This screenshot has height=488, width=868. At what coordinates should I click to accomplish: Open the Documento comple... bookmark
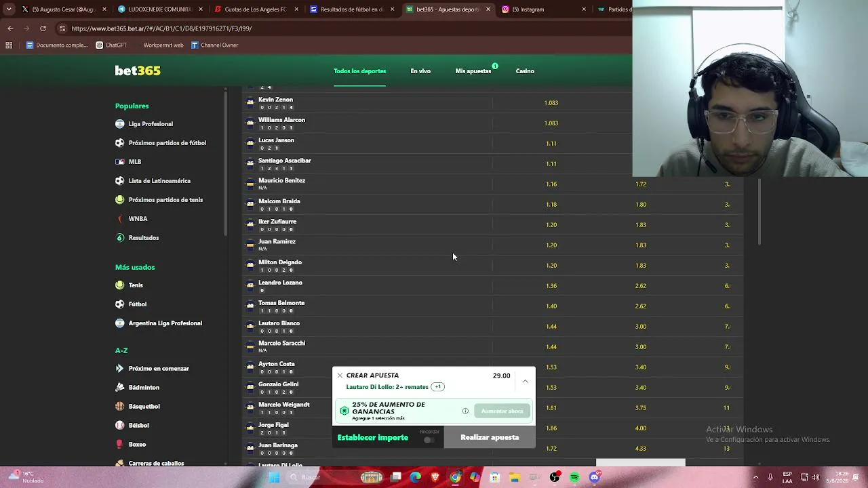point(57,45)
